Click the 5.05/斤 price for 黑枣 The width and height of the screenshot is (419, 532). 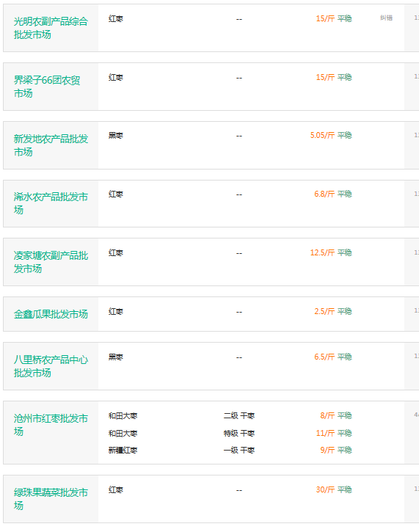322,135
